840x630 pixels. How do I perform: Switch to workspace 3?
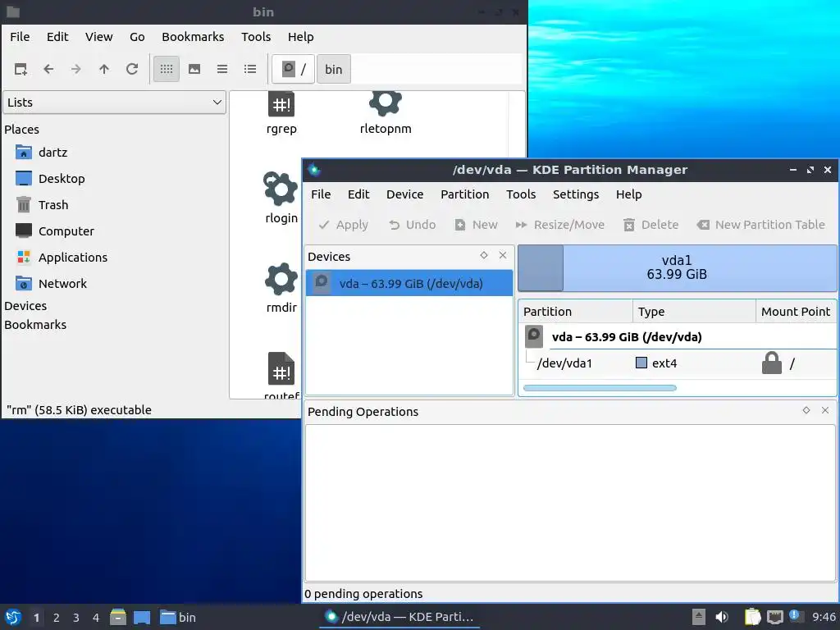click(76, 618)
